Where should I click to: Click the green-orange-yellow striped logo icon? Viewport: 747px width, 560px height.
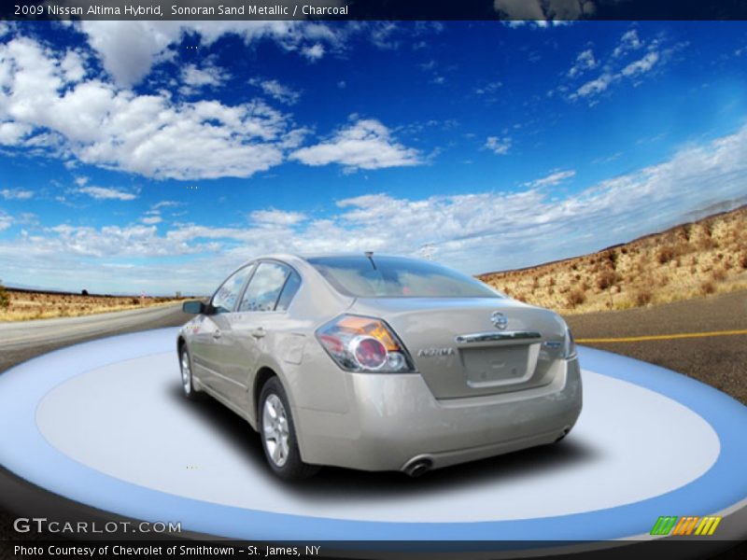(685, 525)
